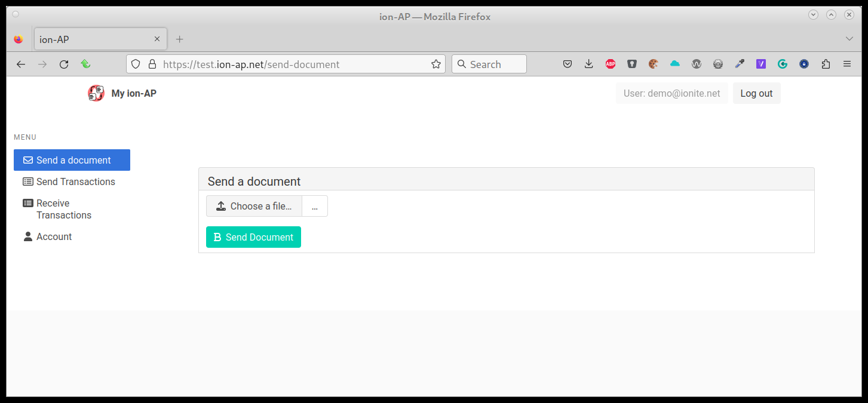Viewport: 868px width, 403px height.
Task: Click the My ion-AP title link
Action: pos(134,93)
